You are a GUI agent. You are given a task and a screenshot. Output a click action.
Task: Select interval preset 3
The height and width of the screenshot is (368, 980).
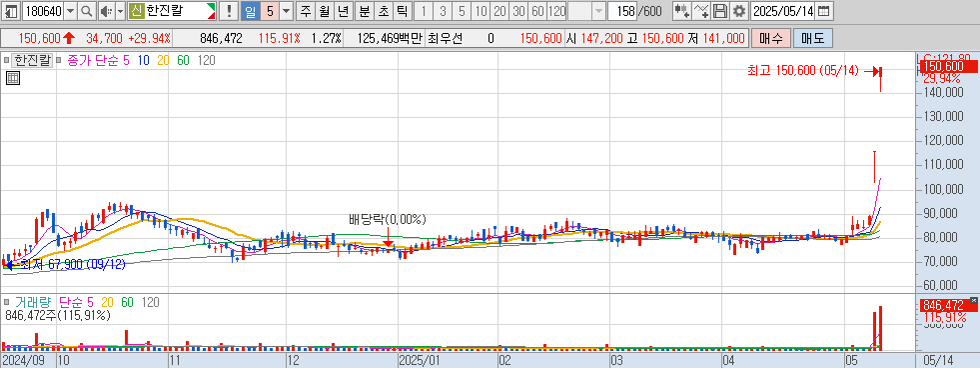click(x=443, y=11)
